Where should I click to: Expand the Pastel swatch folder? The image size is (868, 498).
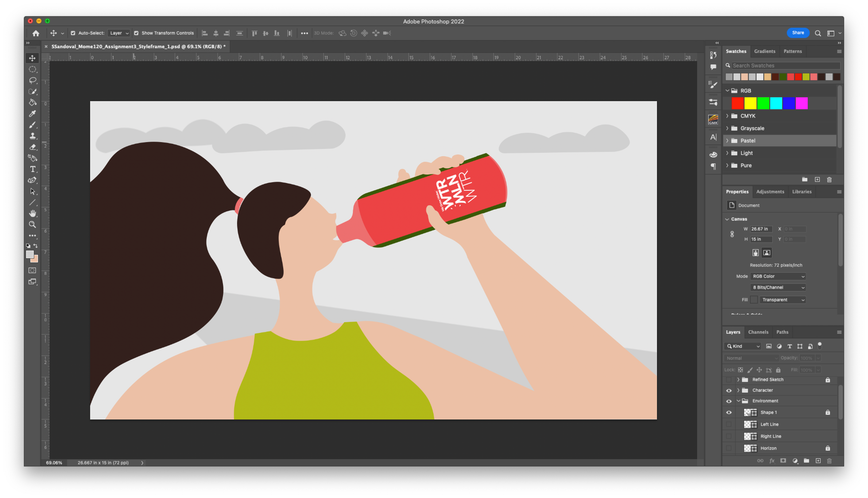727,140
